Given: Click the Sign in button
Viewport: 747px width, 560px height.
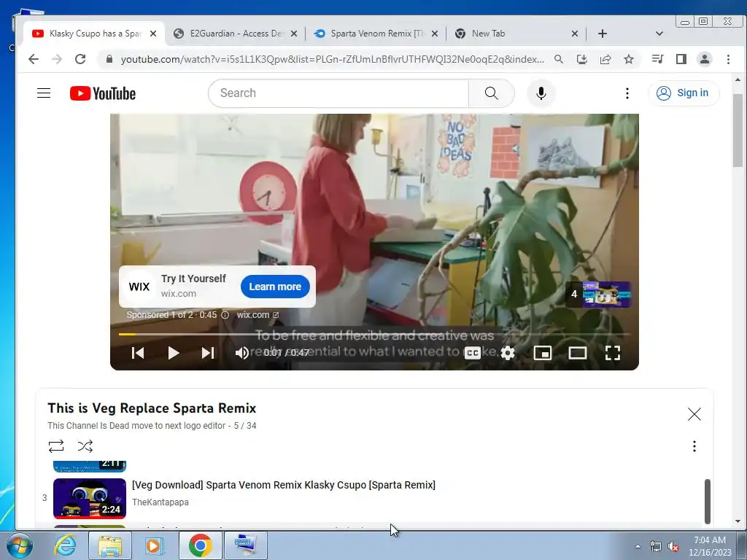Looking at the screenshot, I should click(683, 93).
